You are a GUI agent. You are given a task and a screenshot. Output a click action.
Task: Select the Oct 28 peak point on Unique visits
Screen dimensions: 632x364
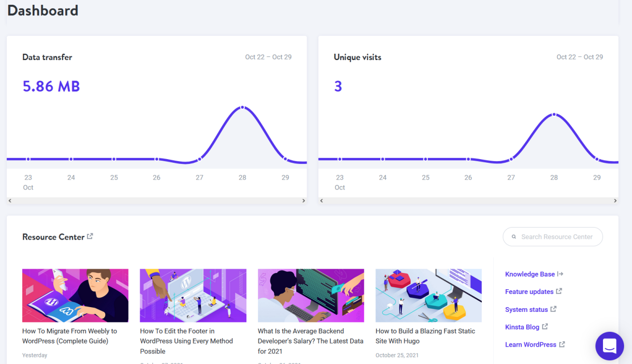coord(554,114)
